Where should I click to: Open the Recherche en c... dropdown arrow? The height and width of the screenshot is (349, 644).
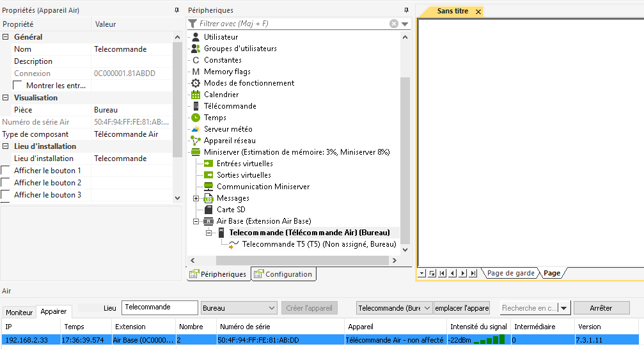coord(564,308)
